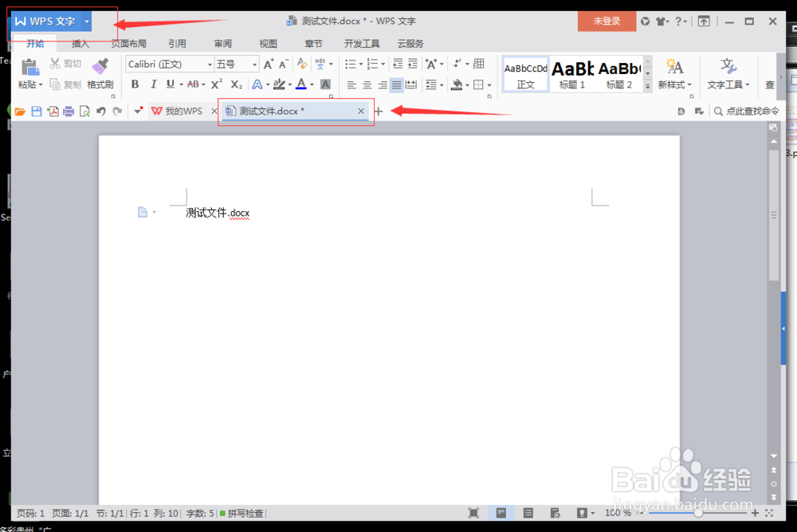
Task: Toggle strikethrough AB formatting
Action: [x=193, y=84]
